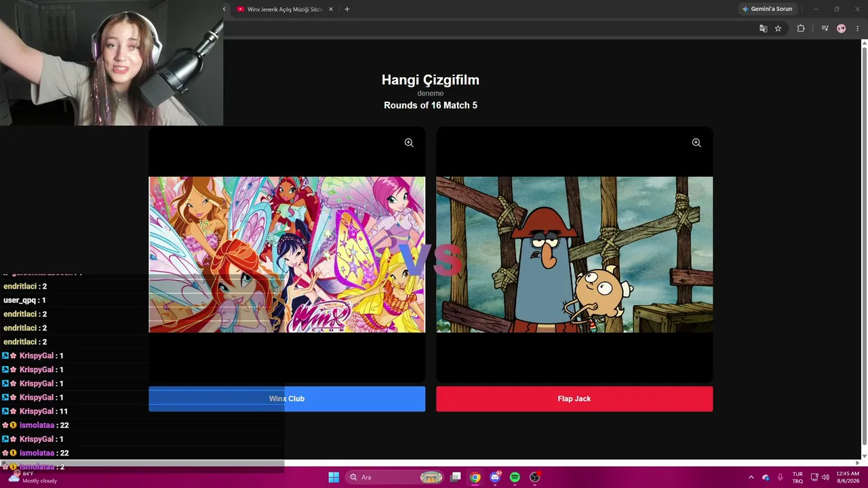Screen dimensions: 868x488
Task: Open Gemini'a Sorun assistant
Action: point(767,9)
